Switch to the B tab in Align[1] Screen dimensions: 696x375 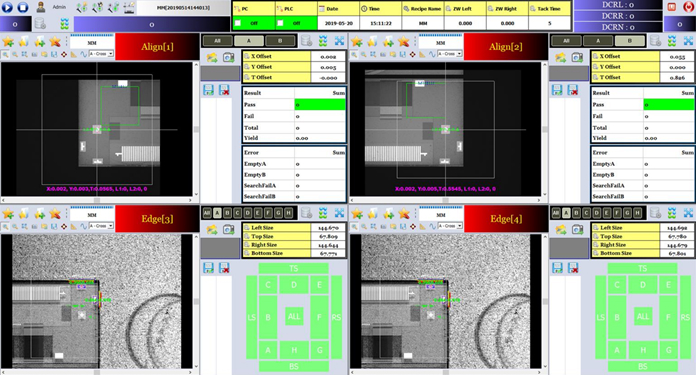[280, 41]
